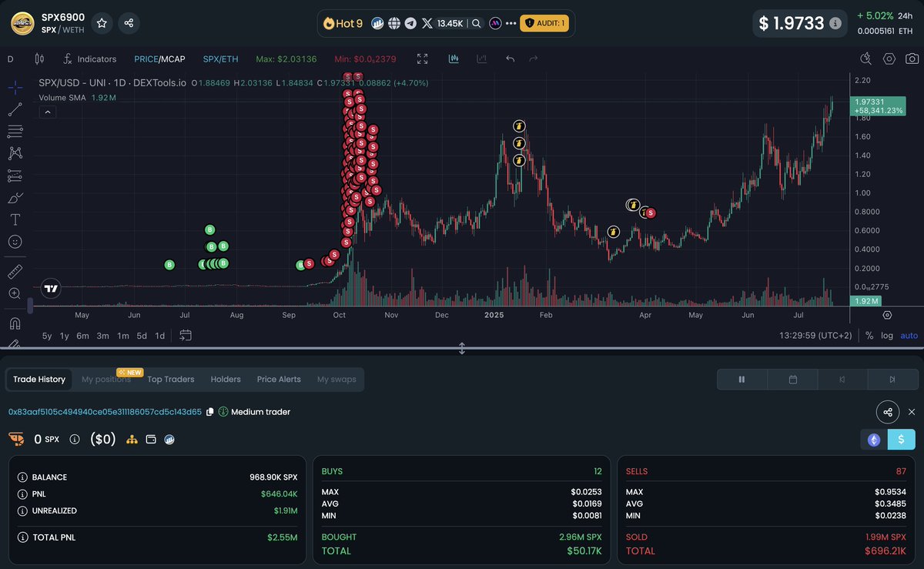Open time axis settings gear
Viewport: 924px width, 569px height.
coord(887,315)
